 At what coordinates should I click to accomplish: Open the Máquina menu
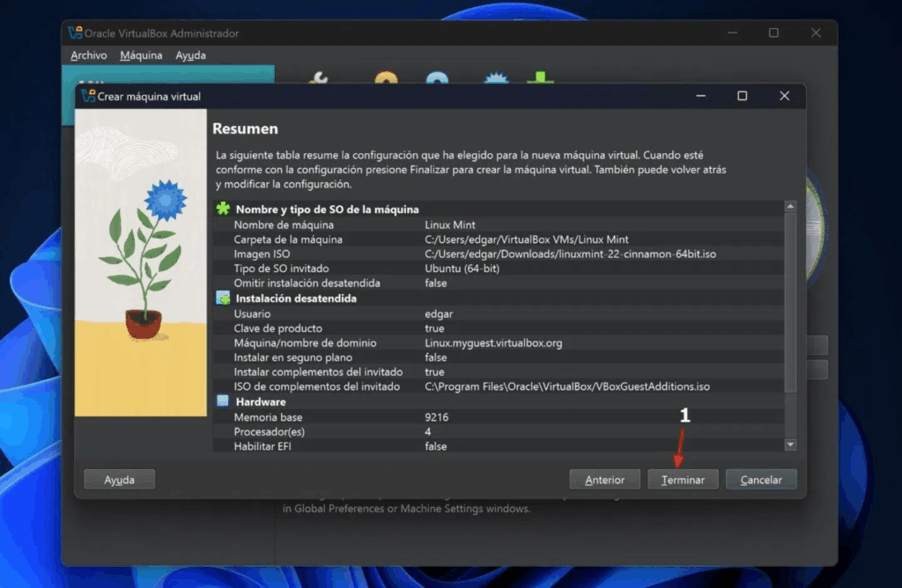(141, 55)
